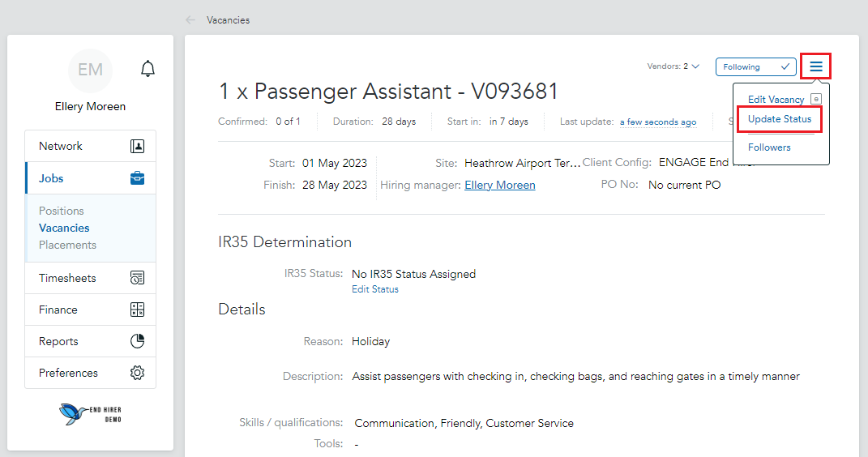The height and width of the screenshot is (457, 868).
Task: Click the Ellery Moreen hiring manager link
Action: tap(500, 186)
